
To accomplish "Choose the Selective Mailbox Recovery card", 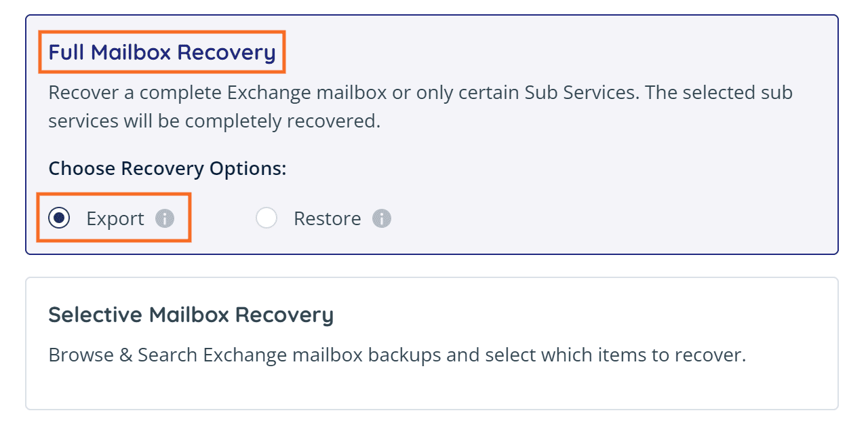I will [432, 343].
